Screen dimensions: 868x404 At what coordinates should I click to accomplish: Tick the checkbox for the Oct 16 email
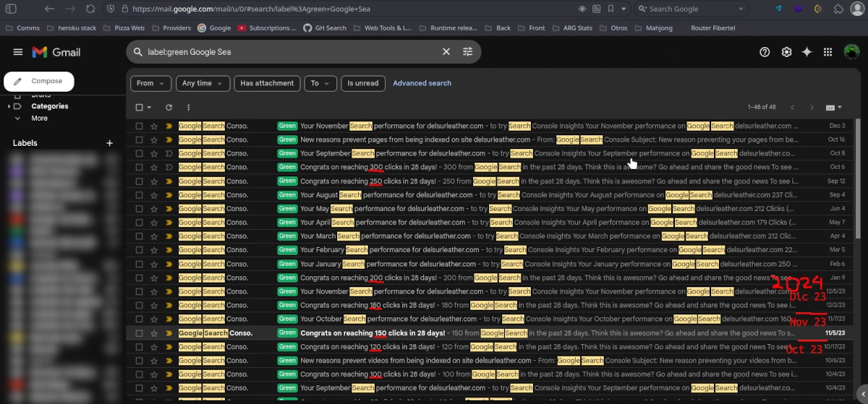tap(140, 139)
